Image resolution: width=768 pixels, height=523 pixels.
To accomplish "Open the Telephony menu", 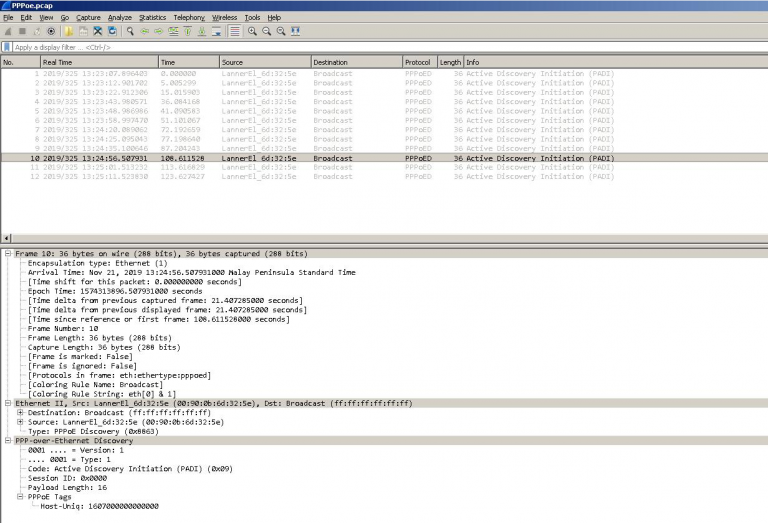I will (x=189, y=17).
